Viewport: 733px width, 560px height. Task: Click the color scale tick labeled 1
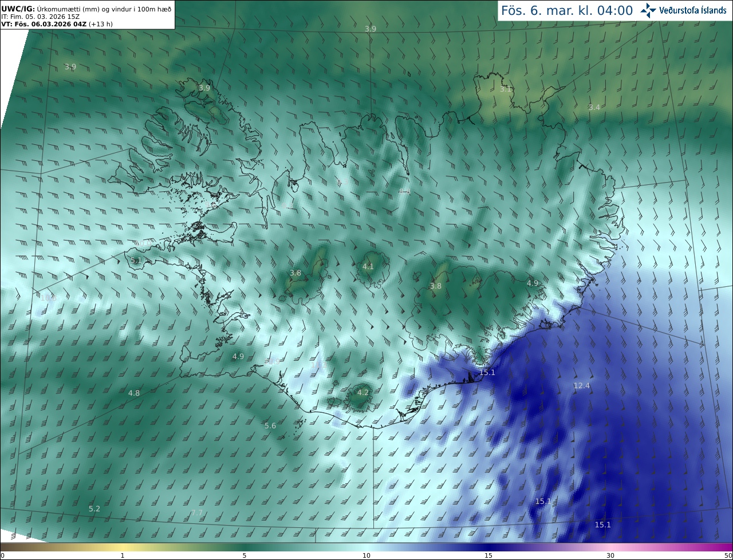tap(123, 555)
